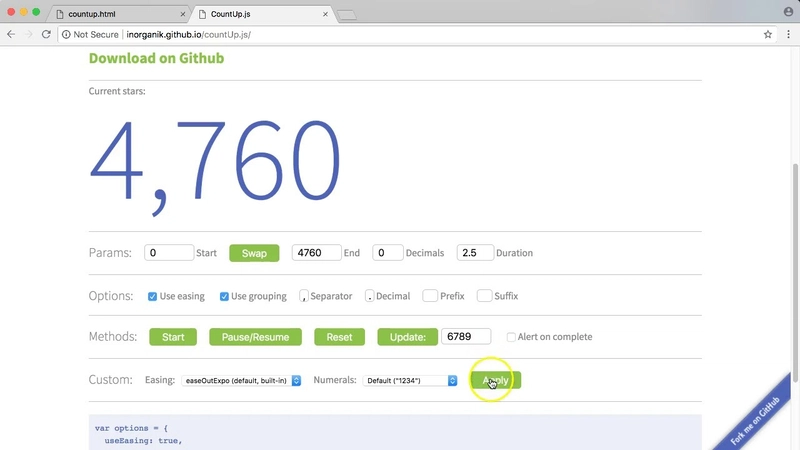The height and width of the screenshot is (450, 800).
Task: Bookmark this page with the star icon
Action: click(x=767, y=34)
